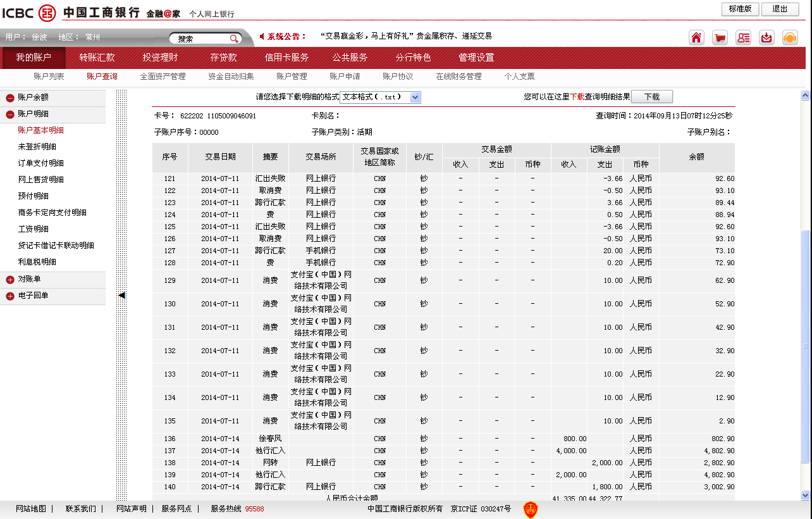Screen dimensions: 812x519
Task: Open the 转账汇款 main menu
Action: tap(97, 58)
